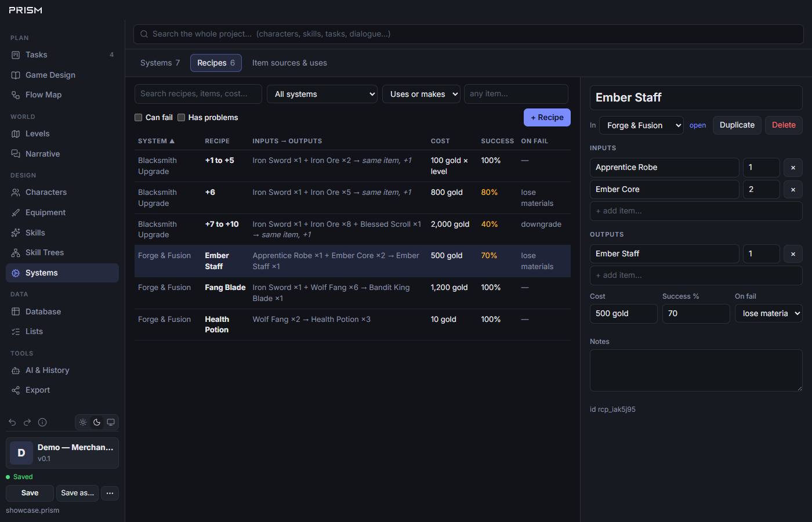This screenshot has width=812, height=522.
Task: Click the Duplicate button
Action: point(737,125)
